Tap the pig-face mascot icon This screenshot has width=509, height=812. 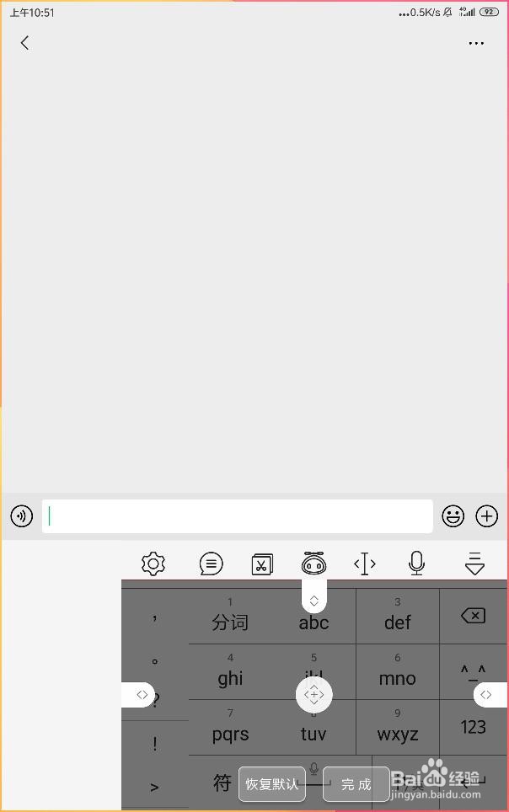point(314,563)
